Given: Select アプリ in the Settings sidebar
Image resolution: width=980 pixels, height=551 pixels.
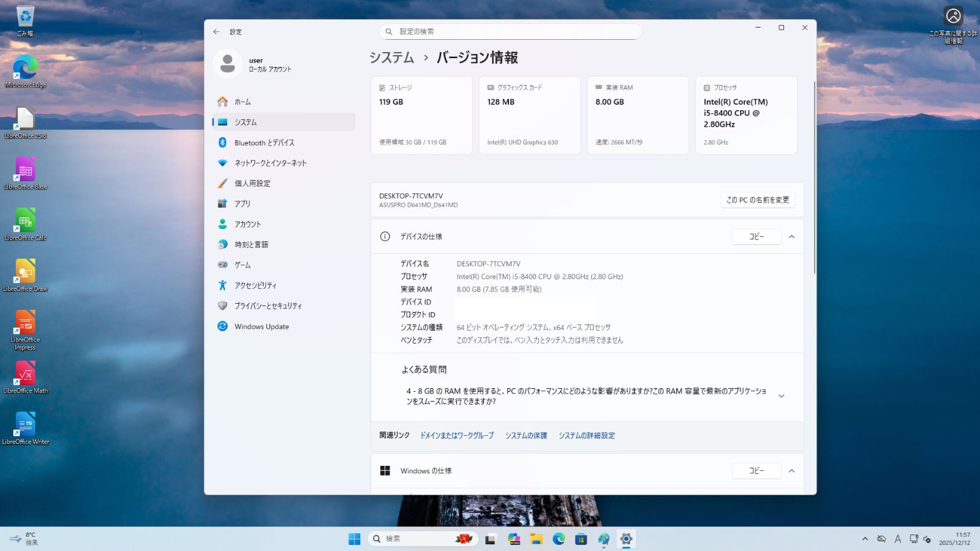Looking at the screenshot, I should pyautogui.click(x=242, y=203).
